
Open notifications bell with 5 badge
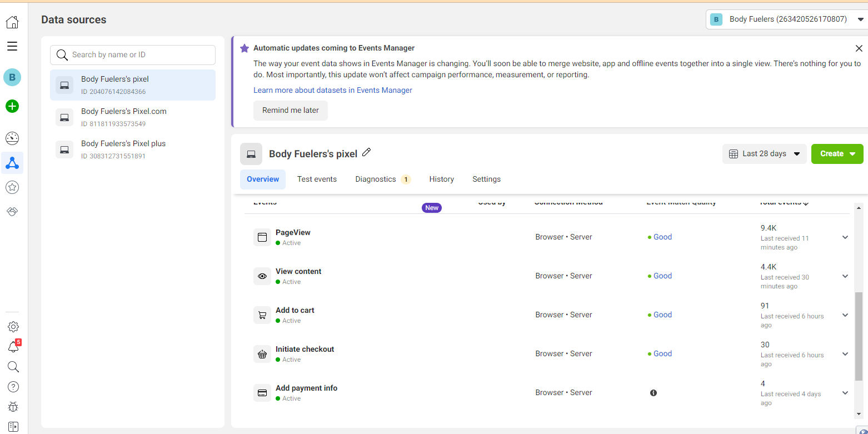(13, 347)
